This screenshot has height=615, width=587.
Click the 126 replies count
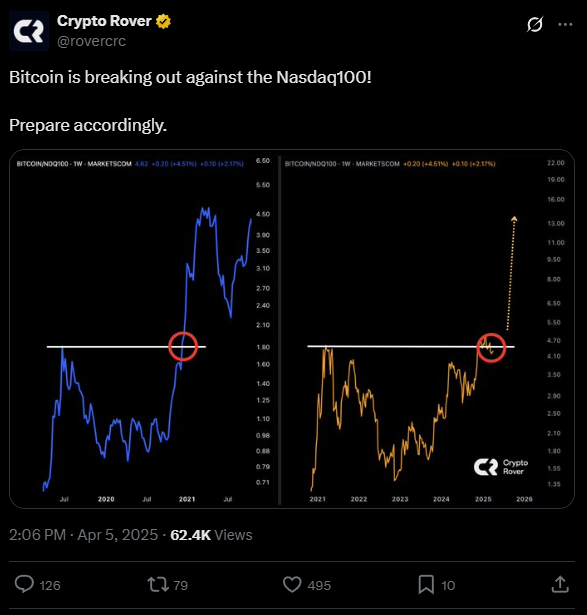pyautogui.click(x=50, y=585)
